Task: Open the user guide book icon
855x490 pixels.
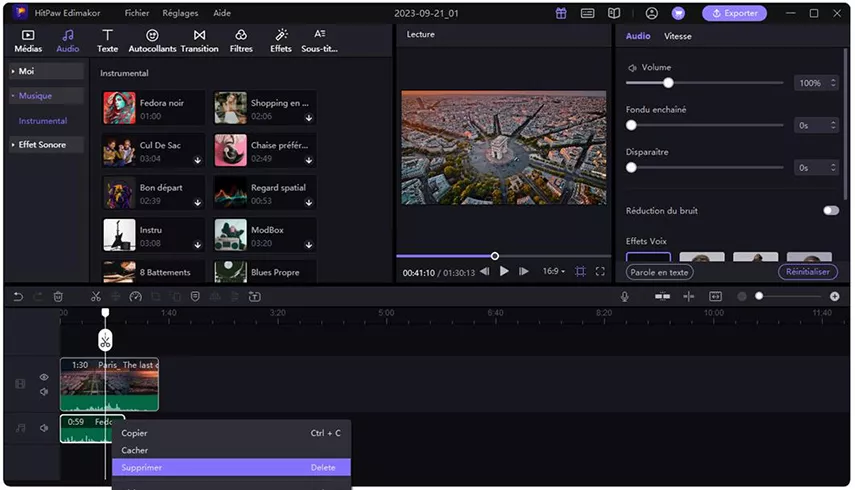Action: [614, 13]
